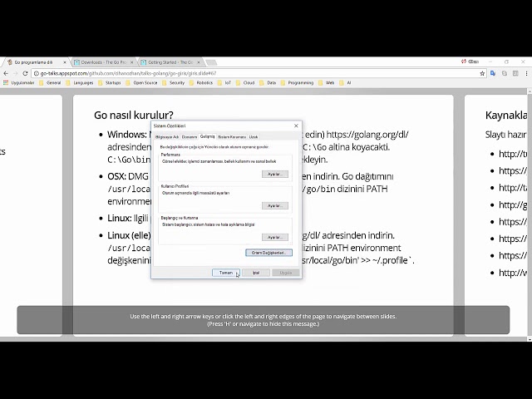Viewport: 532px width, 399px height.
Task: Close the Downloads - The Go tab
Action: coord(131,62)
